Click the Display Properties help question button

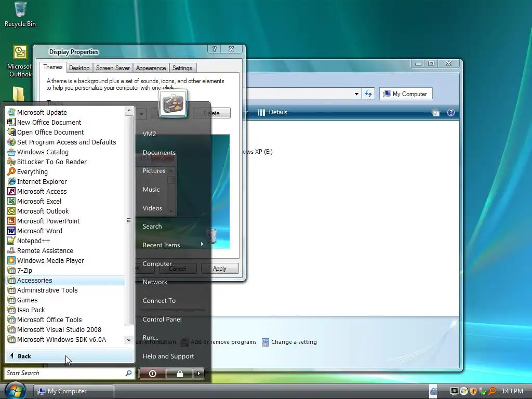tap(215, 49)
